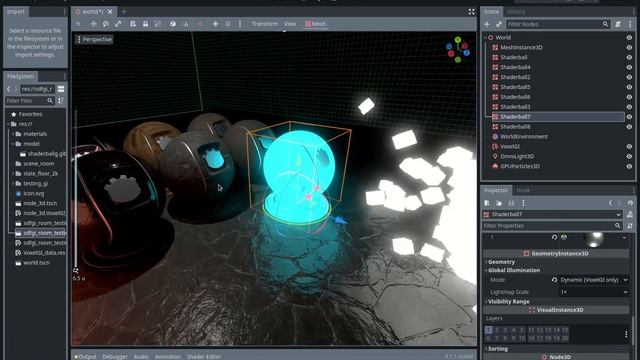Click the Filter Files search field

tap(30, 101)
